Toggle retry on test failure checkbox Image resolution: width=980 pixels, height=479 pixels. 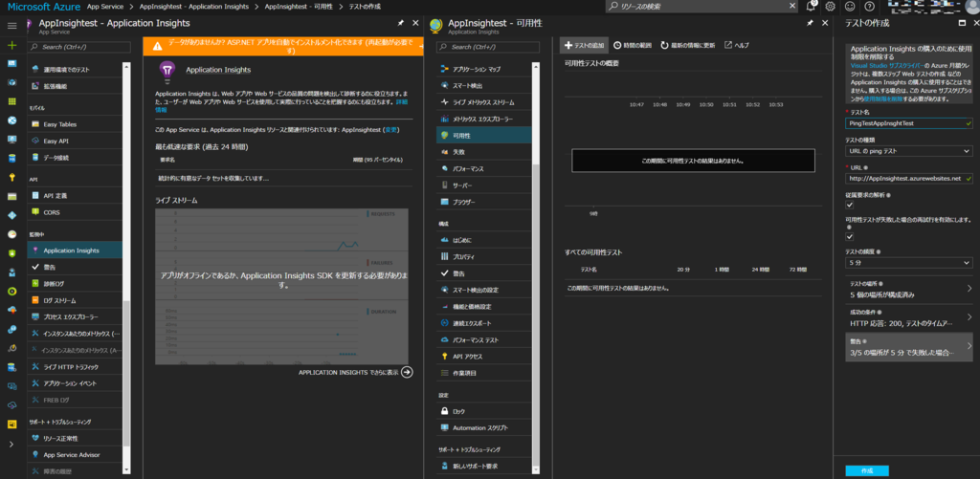(850, 237)
